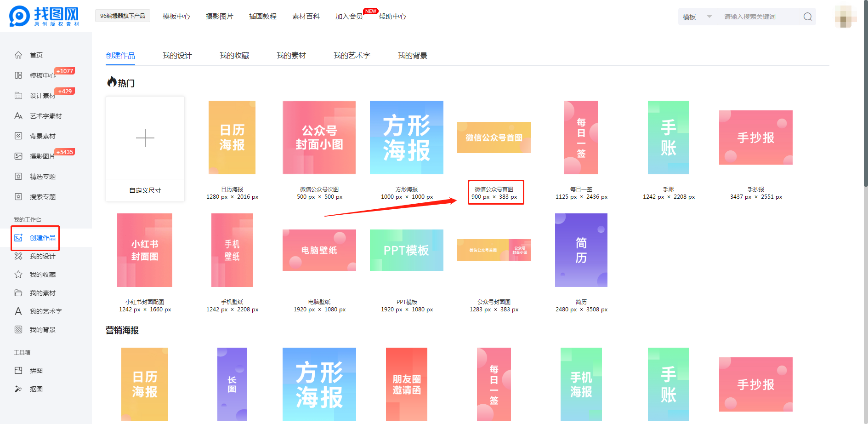Select the 艺术字素材 sidebar icon
868x424 pixels.
coord(18,116)
